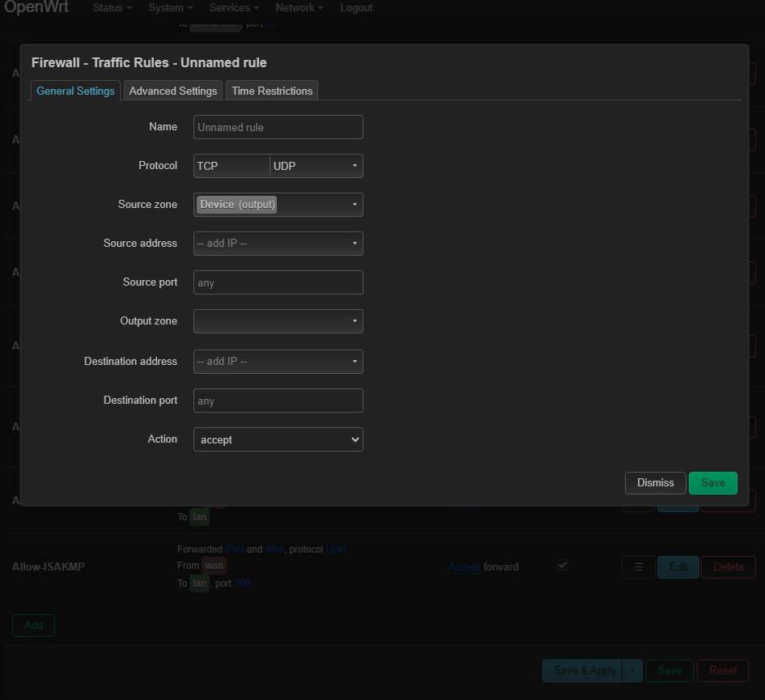
Task: Switch to Advanced Settings tab
Action: coord(173,91)
